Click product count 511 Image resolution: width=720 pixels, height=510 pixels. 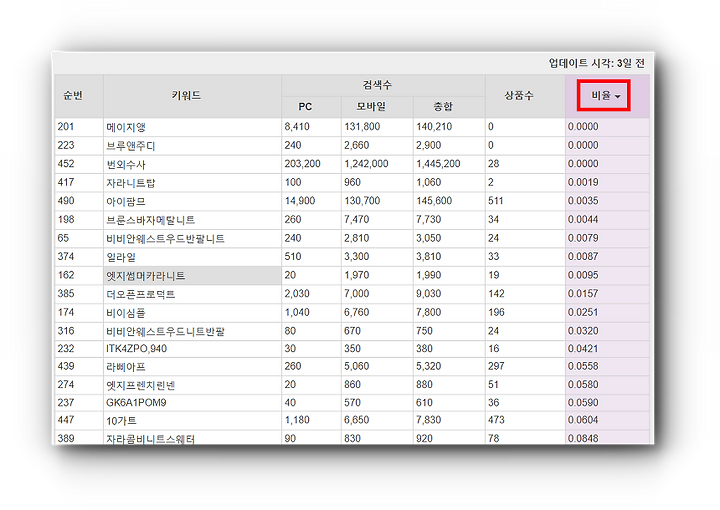[495, 201]
